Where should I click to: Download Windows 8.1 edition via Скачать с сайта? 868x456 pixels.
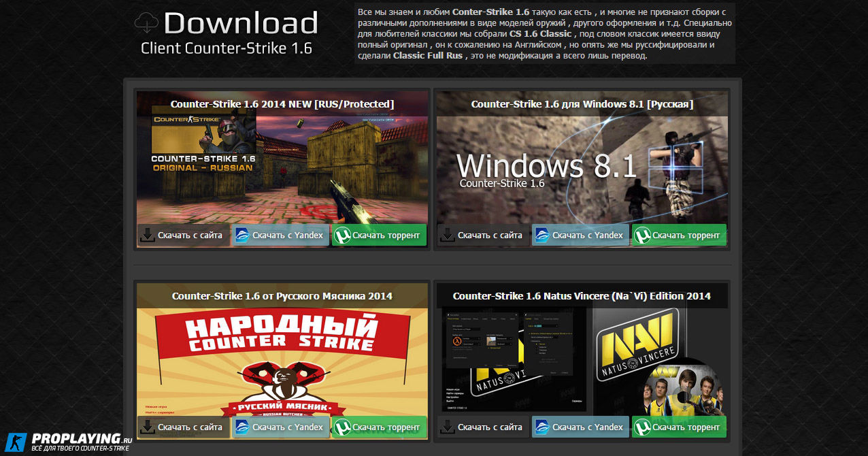pos(483,235)
